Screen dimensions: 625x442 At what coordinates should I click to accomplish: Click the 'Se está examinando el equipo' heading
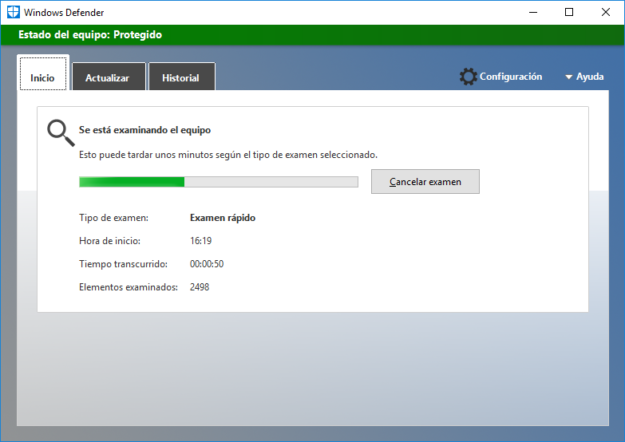[x=145, y=130]
